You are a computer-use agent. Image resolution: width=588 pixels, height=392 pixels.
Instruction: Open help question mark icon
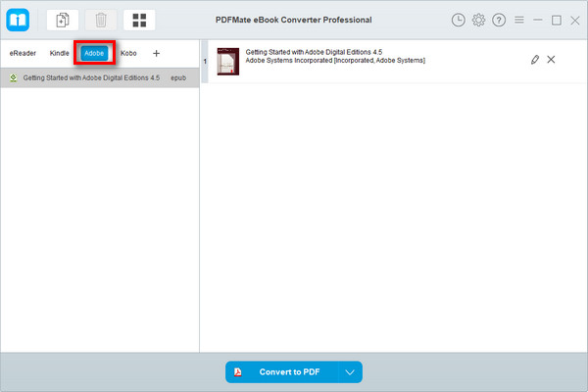pyautogui.click(x=499, y=20)
